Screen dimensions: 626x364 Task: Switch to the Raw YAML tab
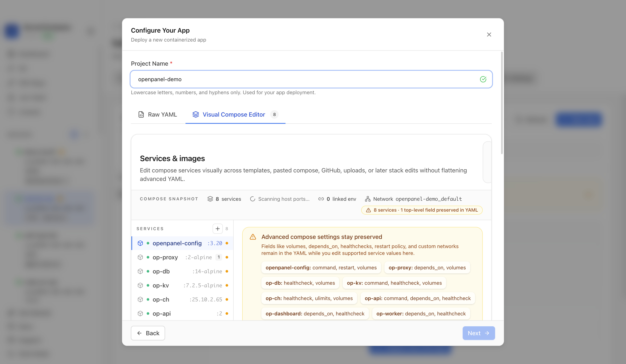pos(158,114)
